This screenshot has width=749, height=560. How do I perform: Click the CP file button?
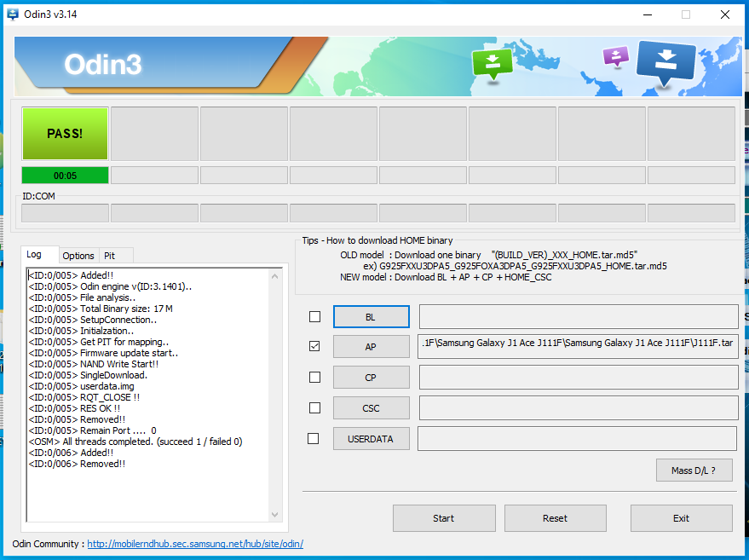(372, 378)
